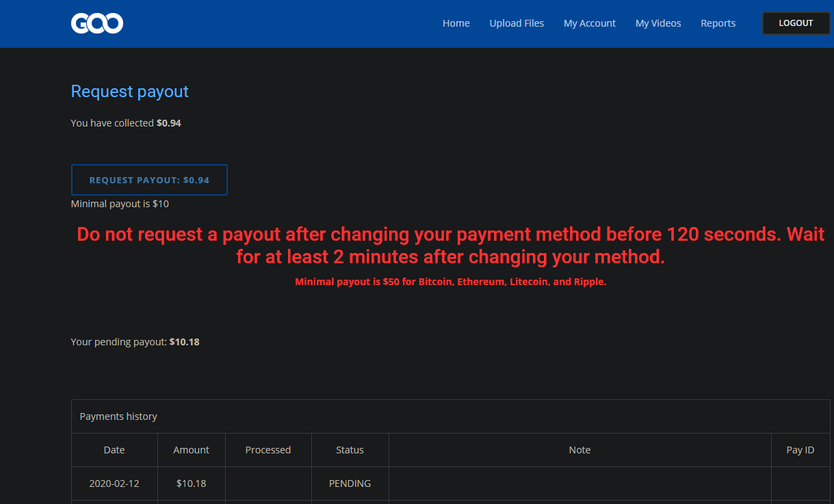Open the Reports section

(718, 23)
